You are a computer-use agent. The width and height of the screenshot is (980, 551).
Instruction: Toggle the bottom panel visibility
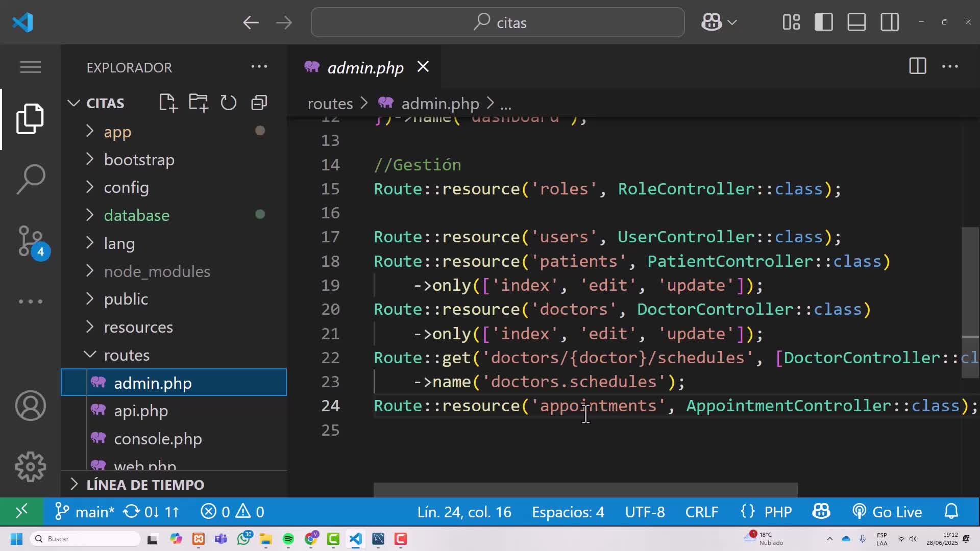(x=856, y=22)
